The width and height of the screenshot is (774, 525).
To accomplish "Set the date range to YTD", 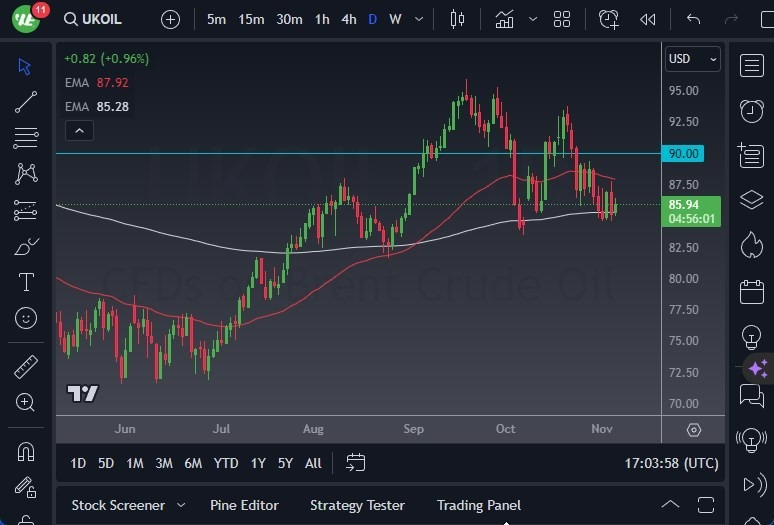I will [226, 463].
